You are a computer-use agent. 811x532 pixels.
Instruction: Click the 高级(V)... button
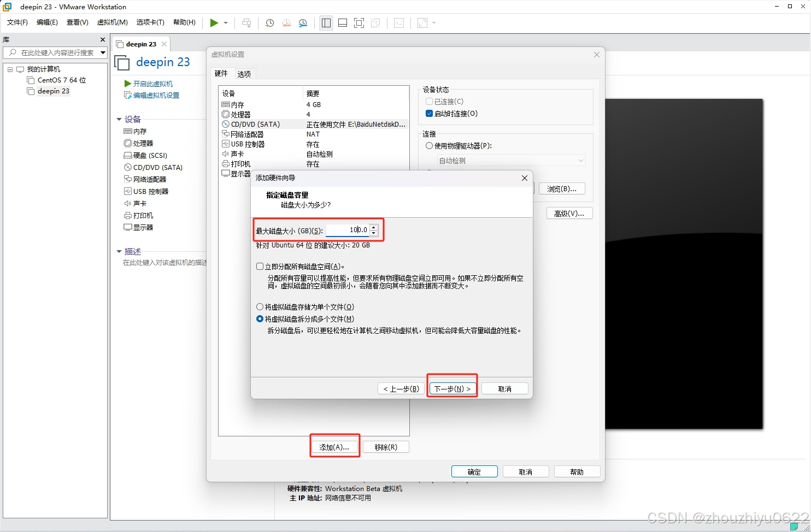pos(569,213)
